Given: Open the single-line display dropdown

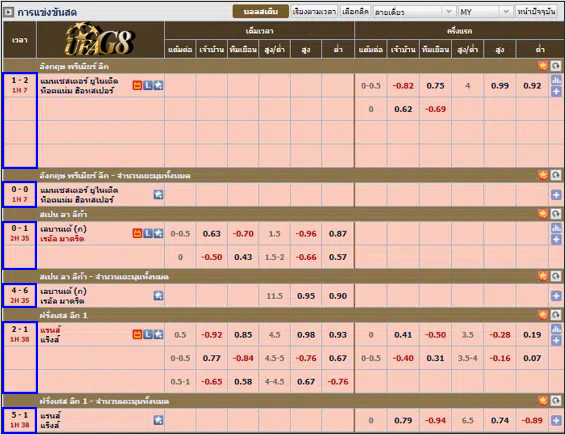Looking at the screenshot, I should (414, 12).
